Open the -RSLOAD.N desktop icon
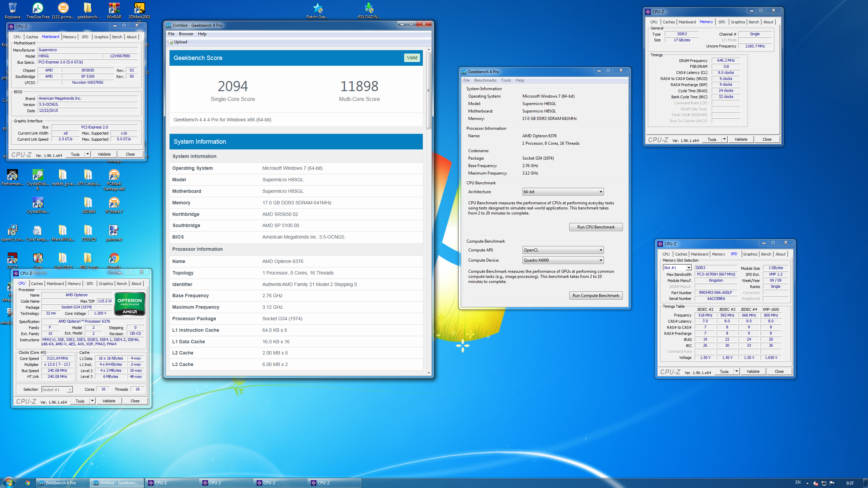868x488 pixels. pyautogui.click(x=369, y=10)
